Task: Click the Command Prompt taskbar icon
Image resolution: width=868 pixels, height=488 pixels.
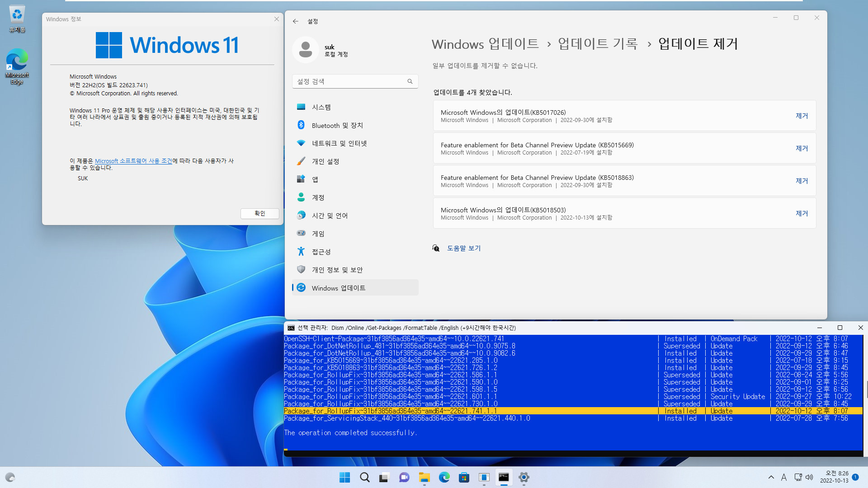Action: tap(504, 477)
